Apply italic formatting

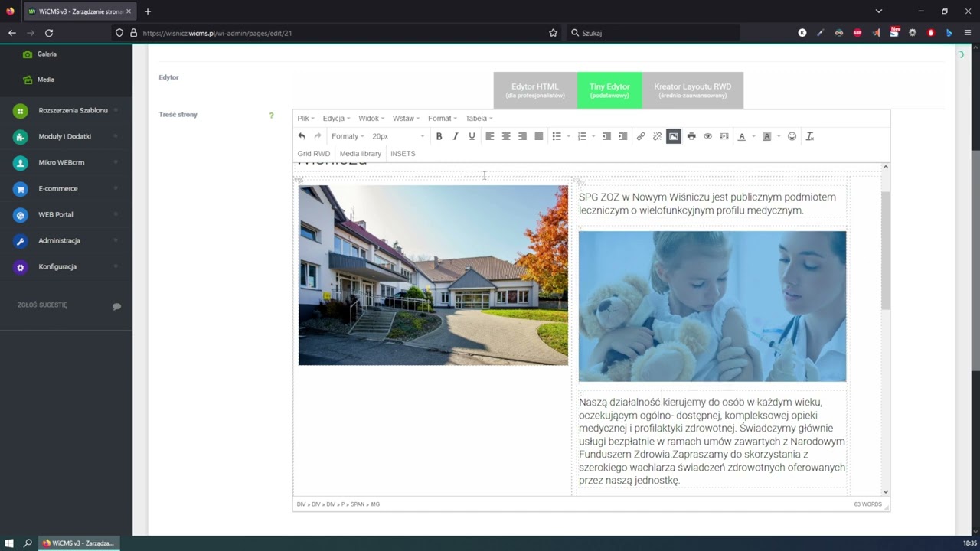pos(456,136)
